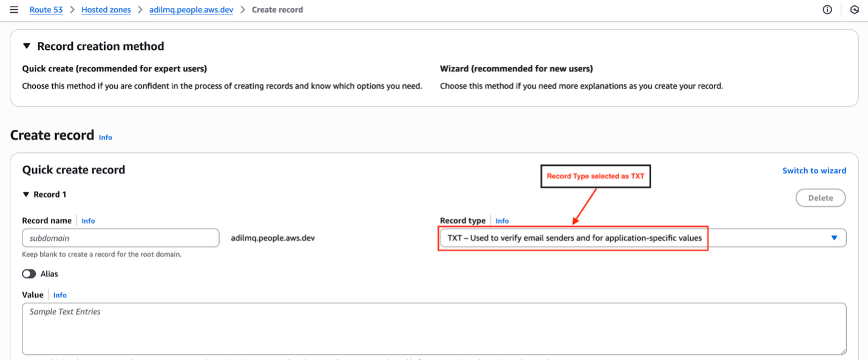This screenshot has height=361, width=868.
Task: Click the Sample Text Entries value box
Action: pyautogui.click(x=434, y=328)
